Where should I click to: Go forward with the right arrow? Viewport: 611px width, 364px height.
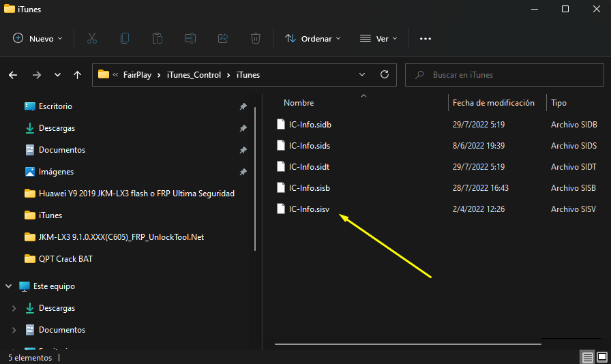pyautogui.click(x=37, y=75)
